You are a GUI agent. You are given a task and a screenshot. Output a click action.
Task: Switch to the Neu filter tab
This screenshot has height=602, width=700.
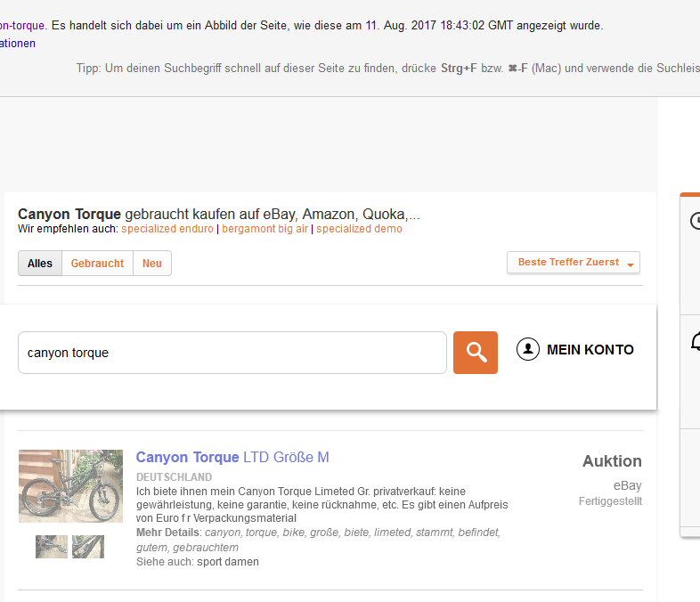pyautogui.click(x=152, y=264)
